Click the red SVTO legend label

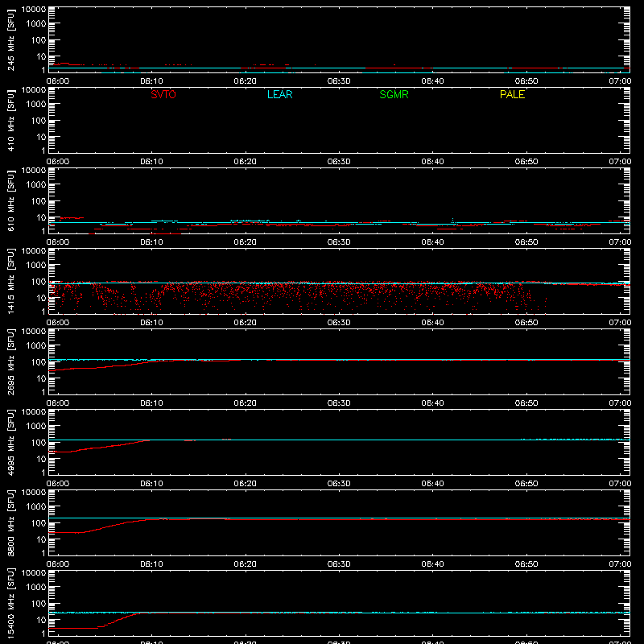click(163, 94)
